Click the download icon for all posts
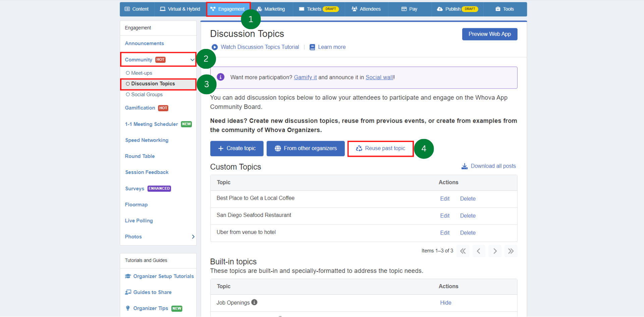 pyautogui.click(x=465, y=166)
